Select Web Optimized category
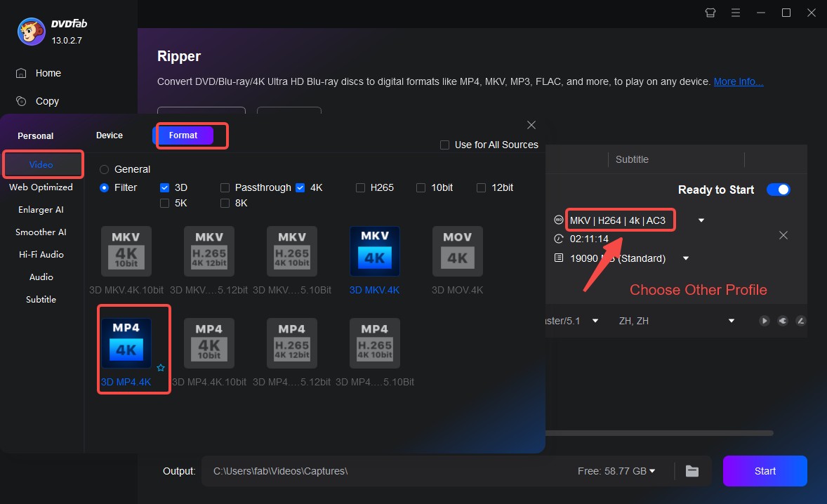Image resolution: width=827 pixels, height=504 pixels. (41, 187)
